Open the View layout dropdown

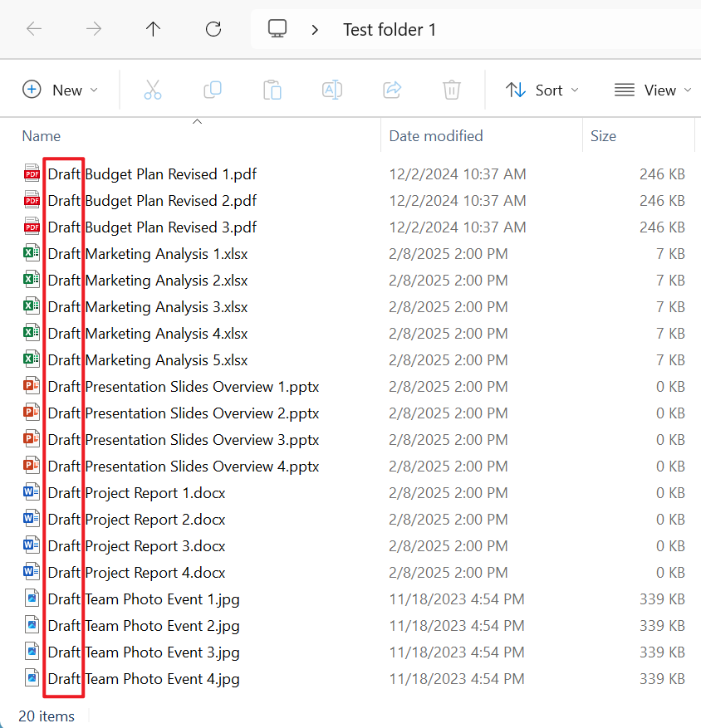653,90
